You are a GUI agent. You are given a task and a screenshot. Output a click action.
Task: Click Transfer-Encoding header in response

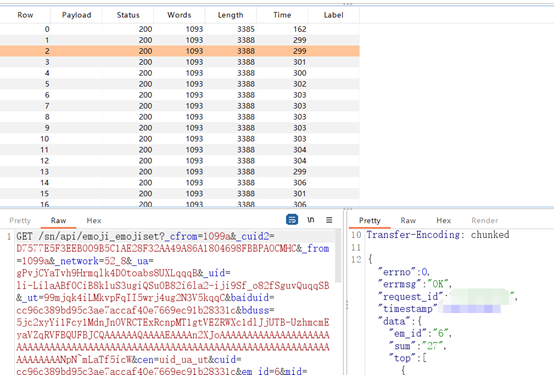point(438,235)
